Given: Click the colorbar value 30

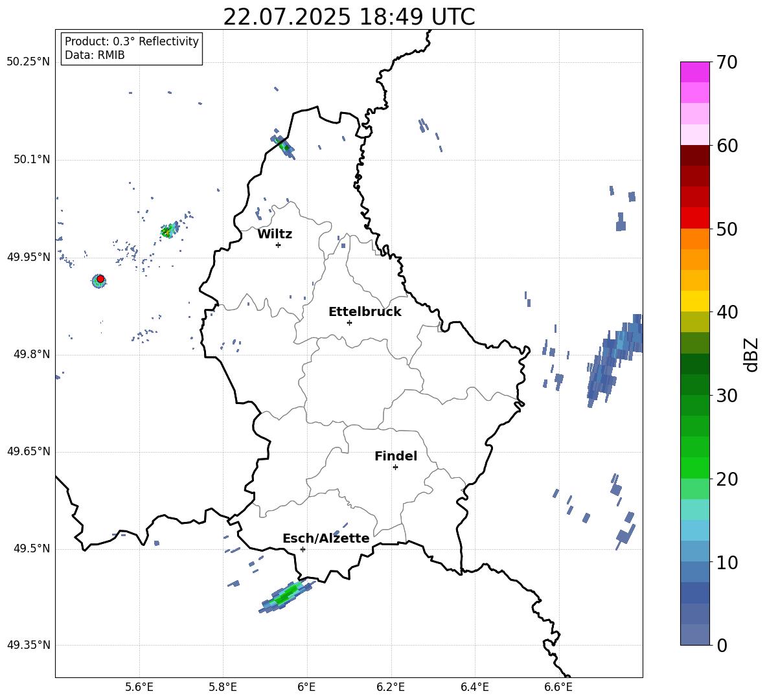Looking at the screenshot, I should click(727, 396).
